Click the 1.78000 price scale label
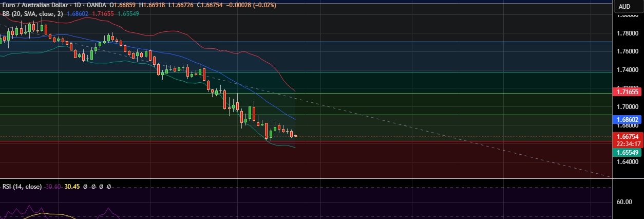Image resolution: width=644 pixels, height=219 pixels. (627, 33)
